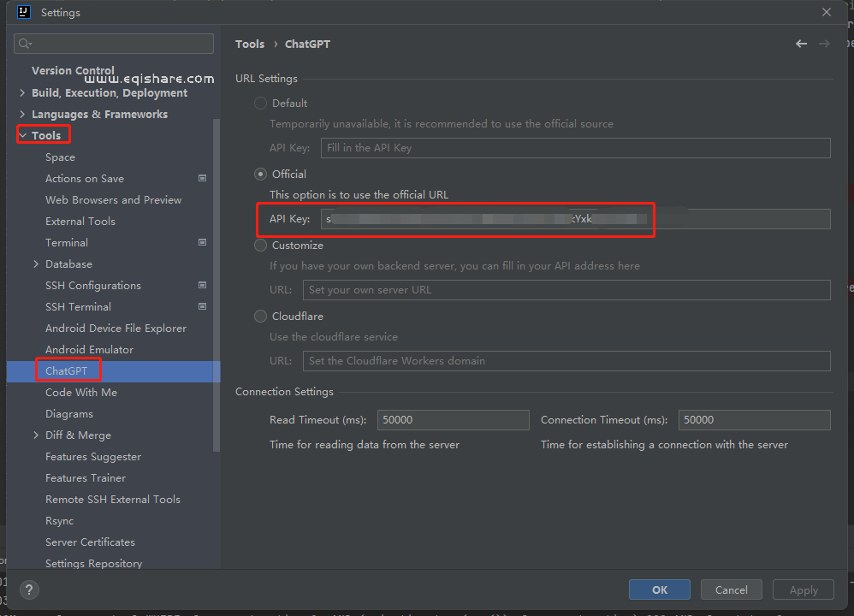Click the icon beside SSH Configurations
854x616 pixels.
[203, 286]
